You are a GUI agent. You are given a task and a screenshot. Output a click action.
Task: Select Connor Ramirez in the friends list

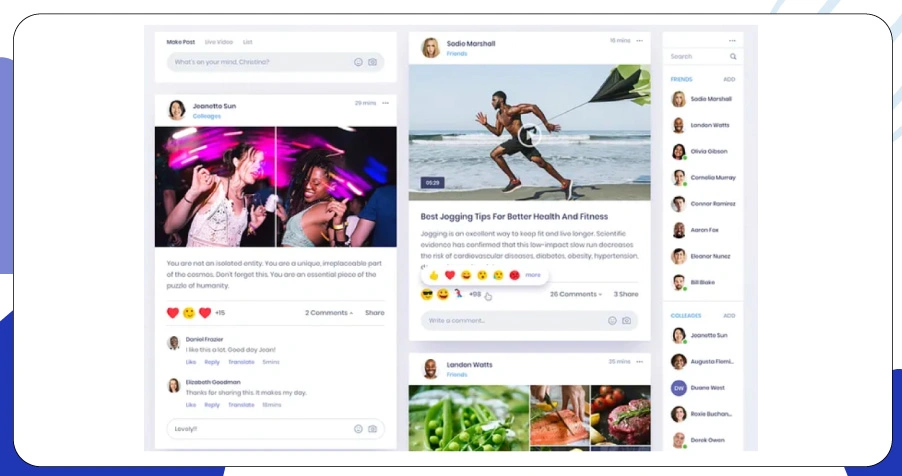tap(703, 204)
